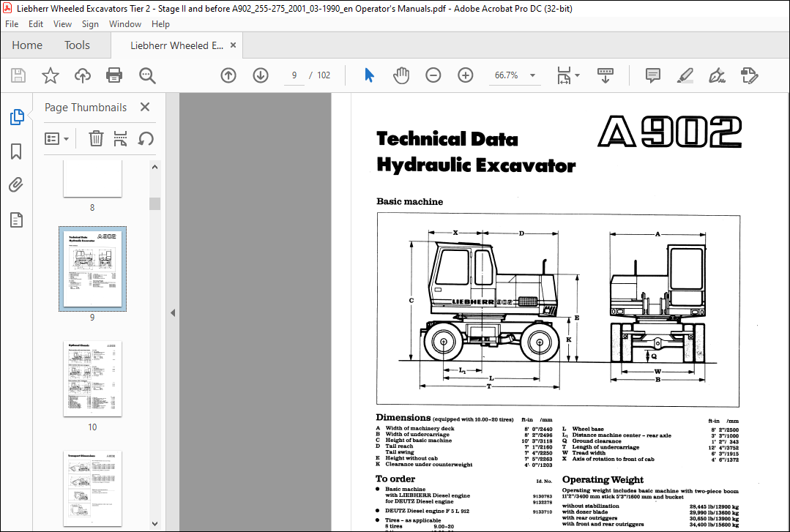790x532 pixels.
Task: Activate the Hand pan tool
Action: click(x=401, y=75)
